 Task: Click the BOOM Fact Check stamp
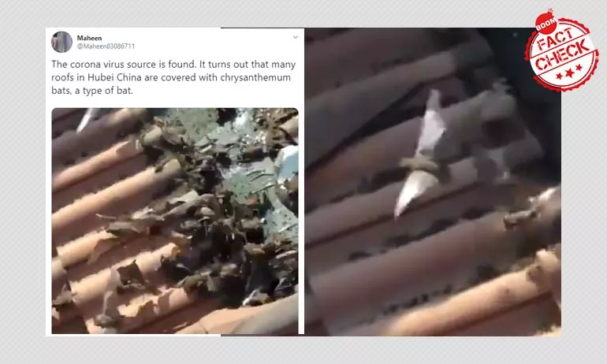pos(562,51)
